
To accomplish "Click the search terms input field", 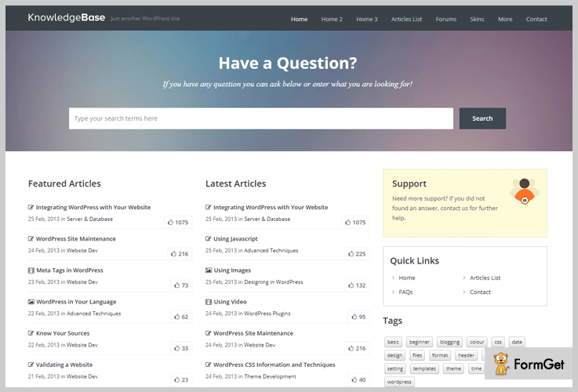I will (260, 118).
